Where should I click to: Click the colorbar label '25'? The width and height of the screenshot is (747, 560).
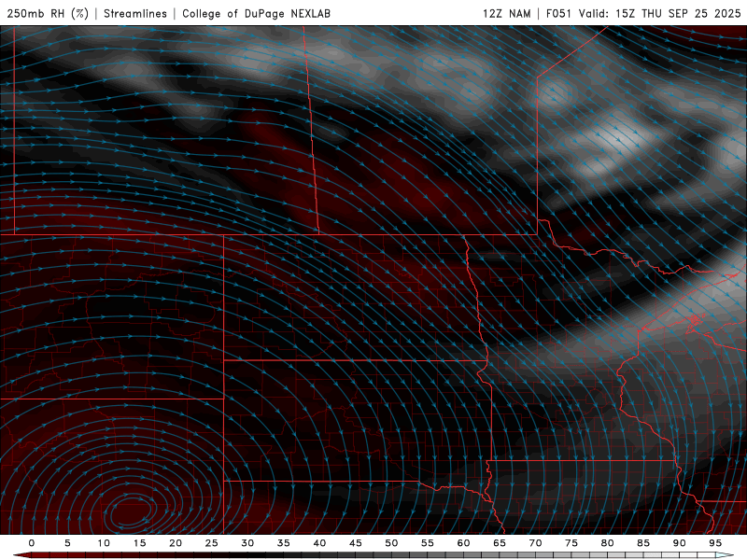[x=212, y=543]
